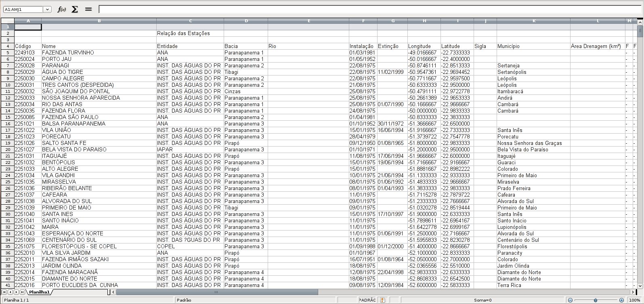Jump to the last sheet tab arrow
This screenshot has width=644, height=304.
(22, 292)
